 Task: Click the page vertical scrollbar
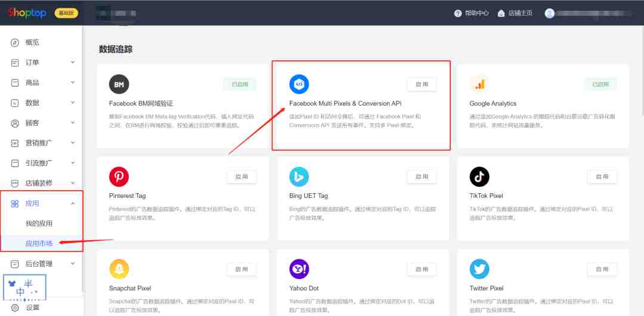coord(642,70)
